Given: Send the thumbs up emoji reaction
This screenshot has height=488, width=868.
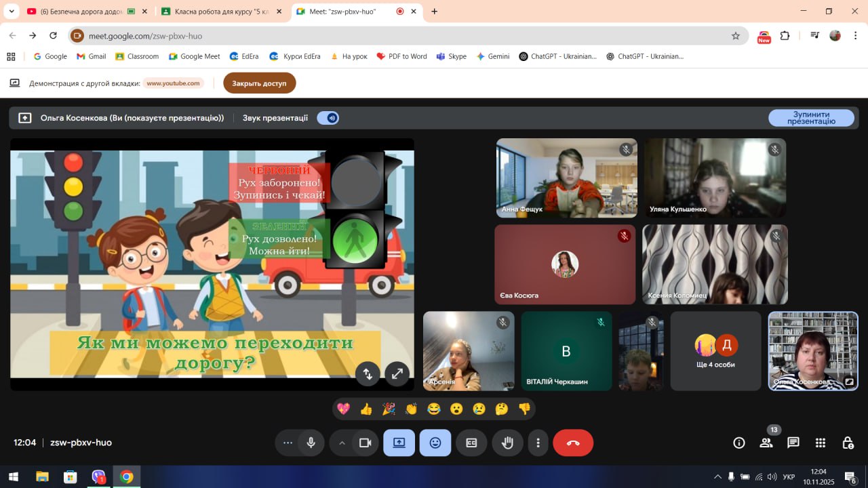Looking at the screenshot, I should [366, 409].
